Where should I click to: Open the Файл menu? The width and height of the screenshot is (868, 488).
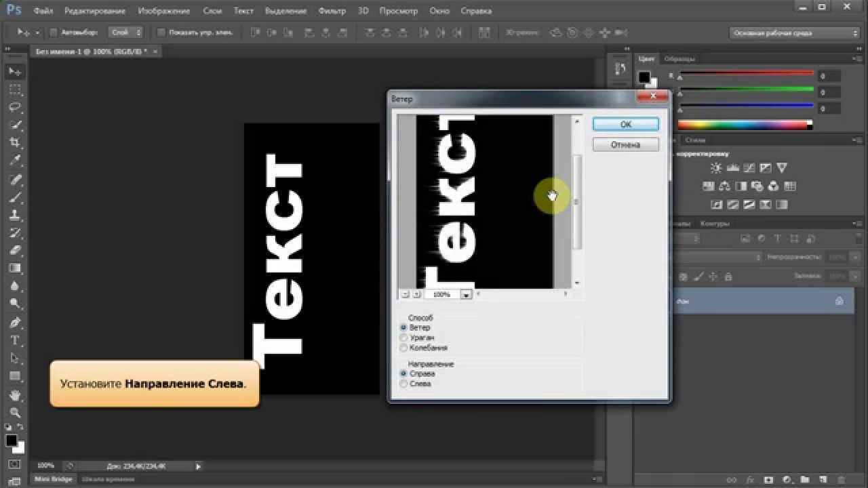tap(43, 11)
